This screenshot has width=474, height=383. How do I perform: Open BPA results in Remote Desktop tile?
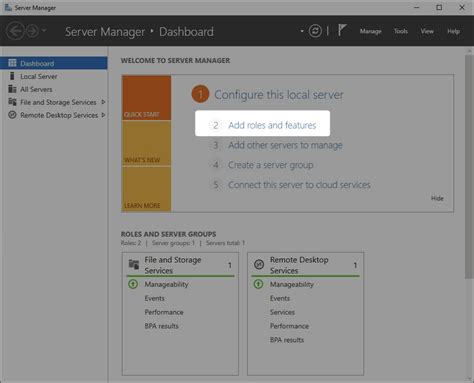click(287, 340)
